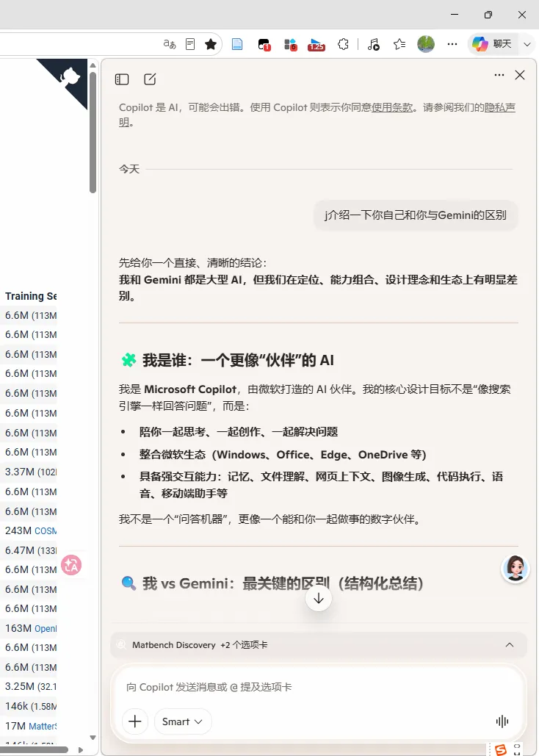Toggle the Copilot 聊天 sidebar button

pyautogui.click(x=492, y=44)
